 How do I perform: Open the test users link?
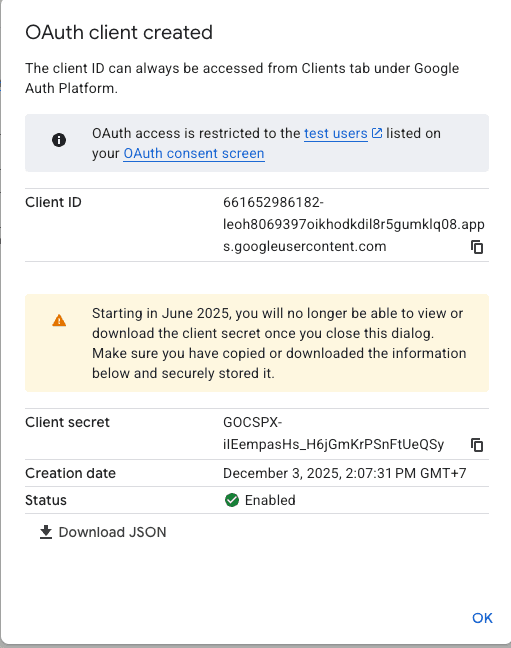(x=336, y=133)
